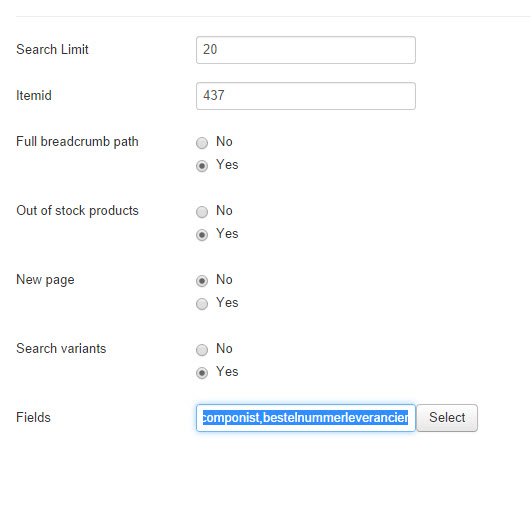Select Yes for Search variants
531x507 pixels.
pos(202,373)
